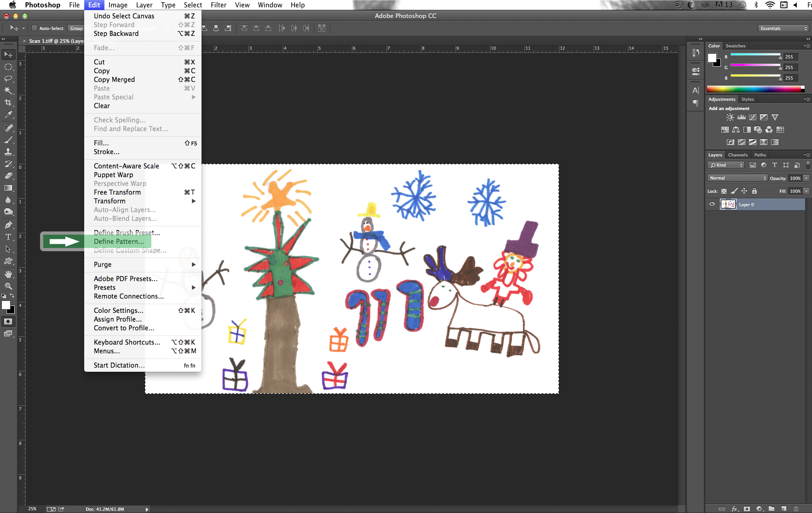The height and width of the screenshot is (513, 812).
Task: Toggle Quick Mask mode
Action: point(8,322)
